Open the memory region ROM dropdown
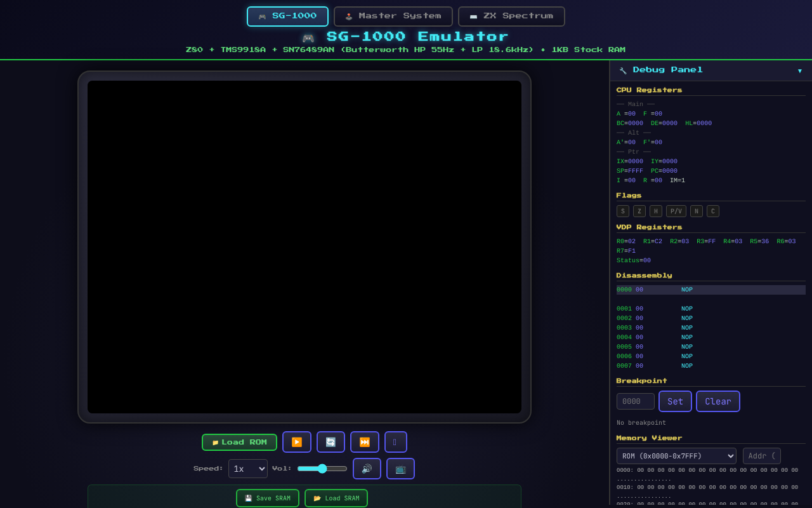This screenshot has width=812, height=508. [x=676, y=456]
